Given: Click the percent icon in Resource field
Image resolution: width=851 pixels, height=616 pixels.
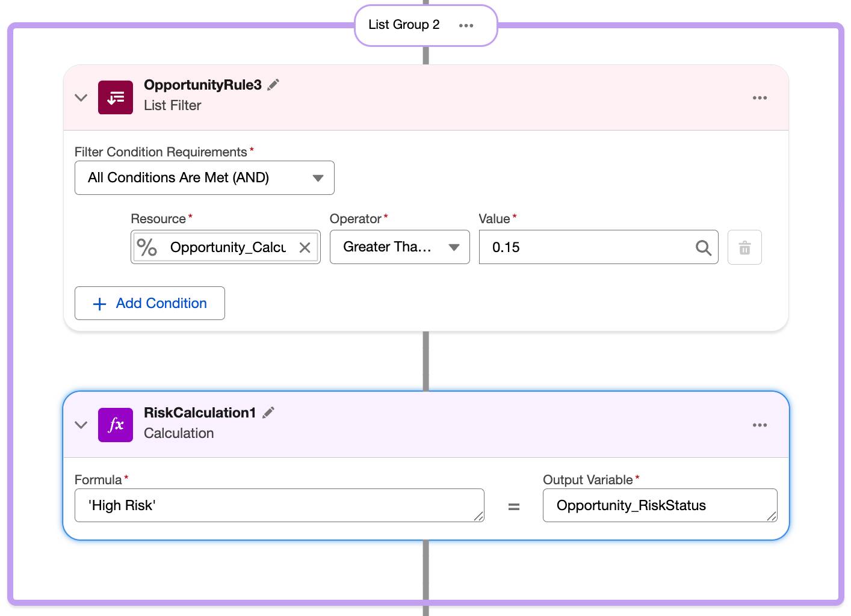Looking at the screenshot, I should point(147,247).
